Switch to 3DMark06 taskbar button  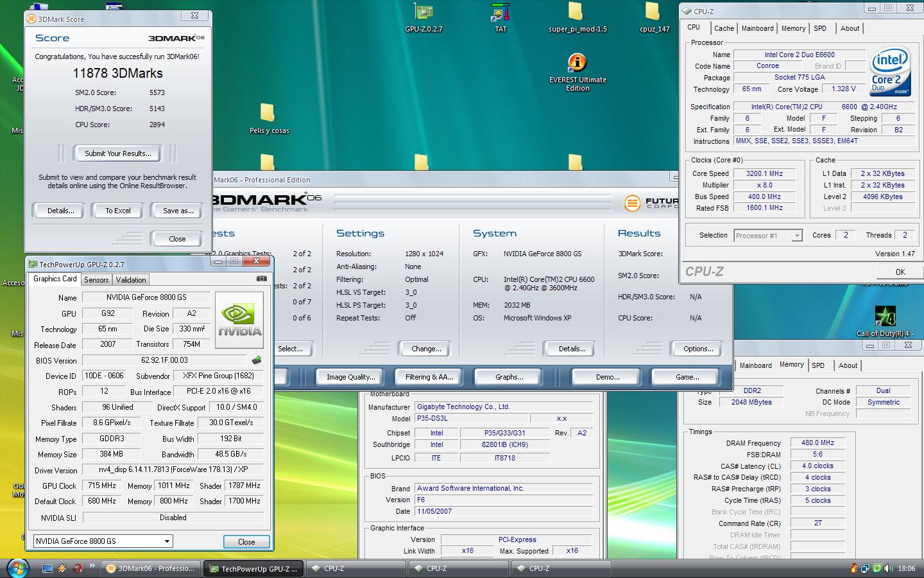(x=150, y=568)
